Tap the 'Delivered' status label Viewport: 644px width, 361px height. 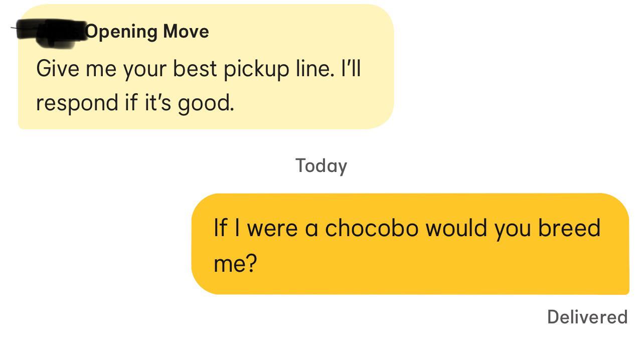(x=587, y=317)
